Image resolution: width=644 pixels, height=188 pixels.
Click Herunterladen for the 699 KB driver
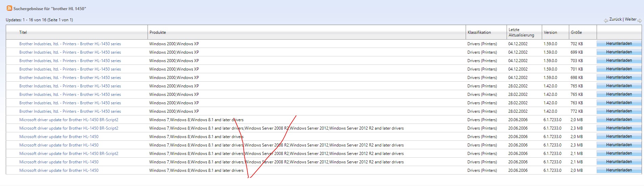[619, 52]
